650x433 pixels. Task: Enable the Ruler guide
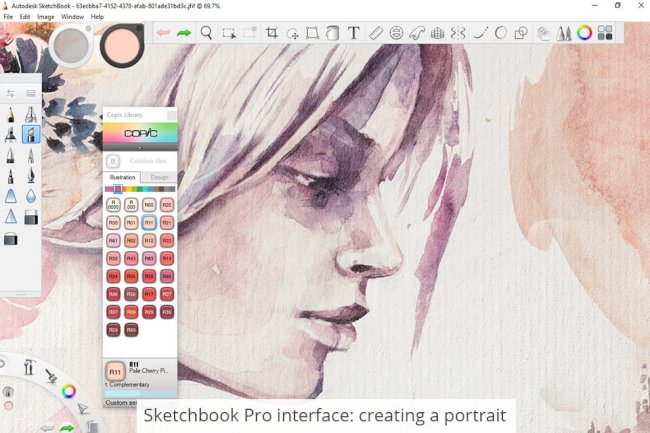click(x=376, y=33)
